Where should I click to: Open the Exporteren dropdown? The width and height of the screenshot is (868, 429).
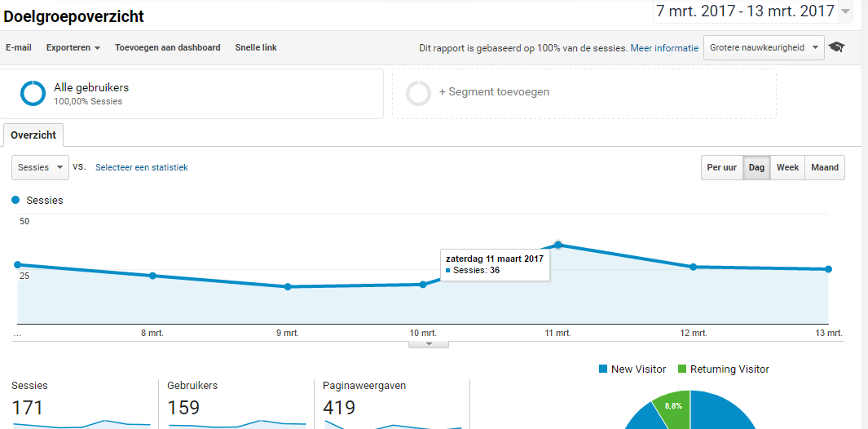tap(73, 47)
